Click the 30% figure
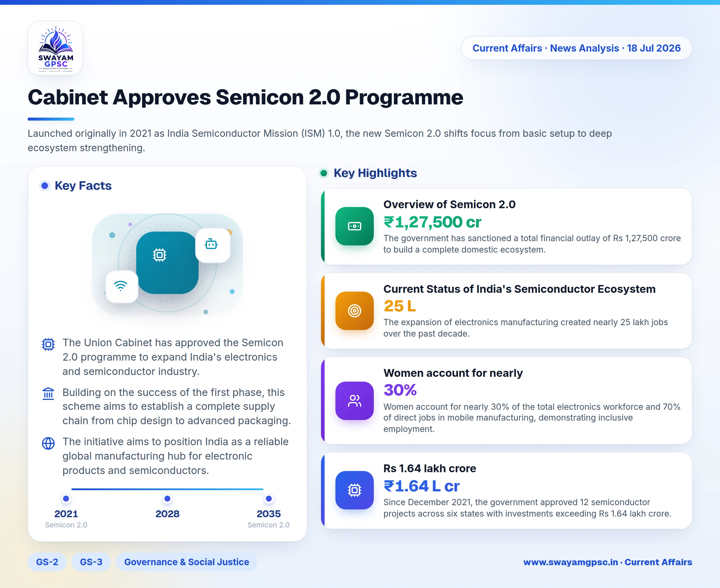This screenshot has height=588, width=720. (x=400, y=390)
